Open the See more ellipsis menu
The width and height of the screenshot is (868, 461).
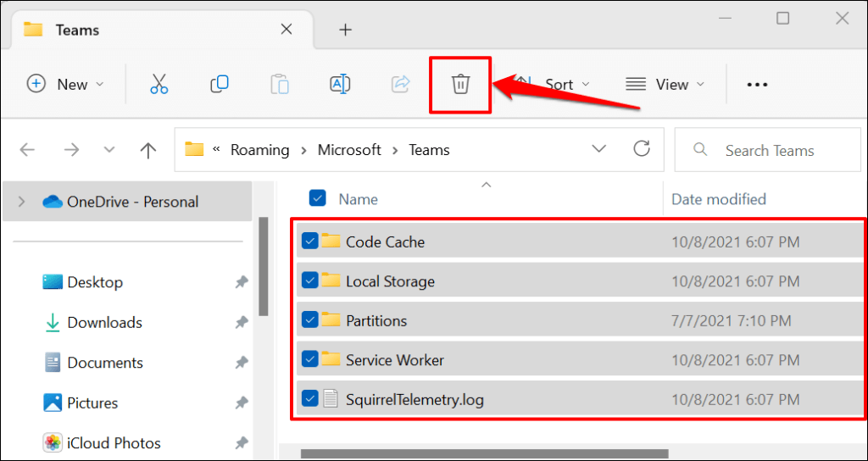tap(757, 84)
